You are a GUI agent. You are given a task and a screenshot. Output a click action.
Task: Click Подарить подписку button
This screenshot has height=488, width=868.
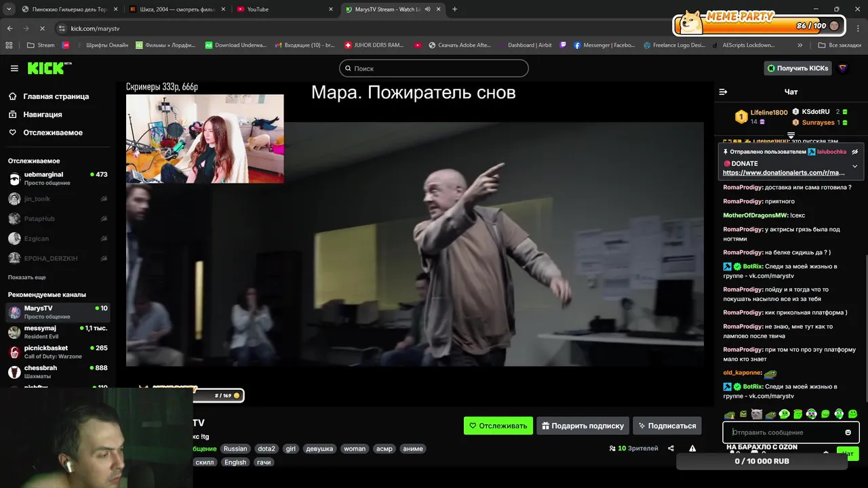tap(583, 426)
